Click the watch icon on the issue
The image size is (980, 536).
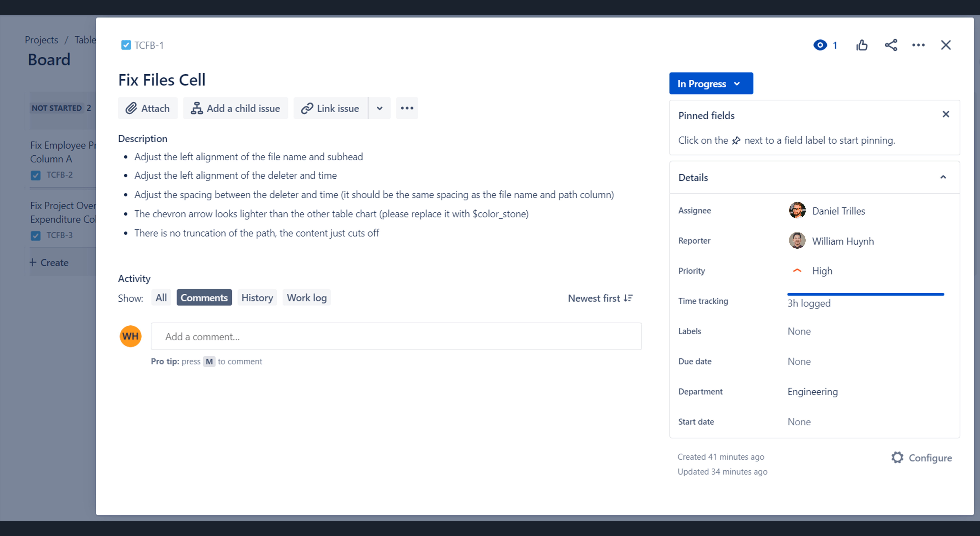point(821,45)
